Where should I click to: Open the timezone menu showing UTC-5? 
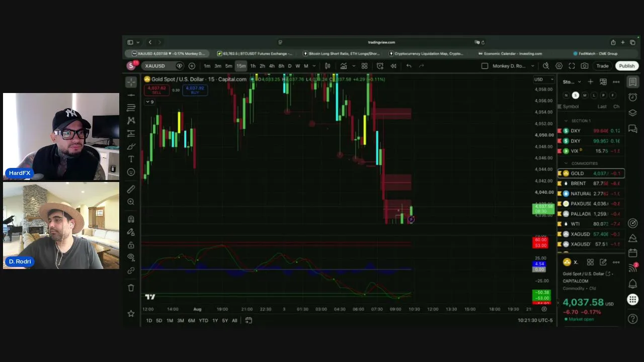click(535, 320)
